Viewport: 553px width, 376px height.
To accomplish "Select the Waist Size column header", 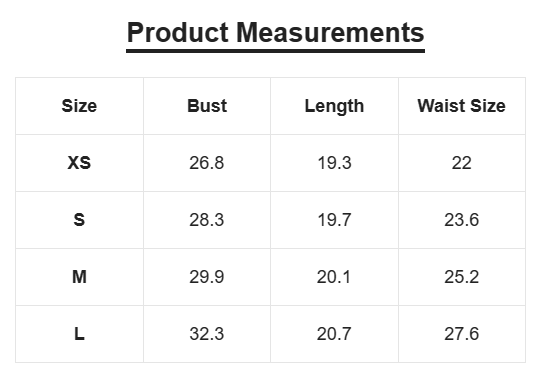I will [x=462, y=106].
